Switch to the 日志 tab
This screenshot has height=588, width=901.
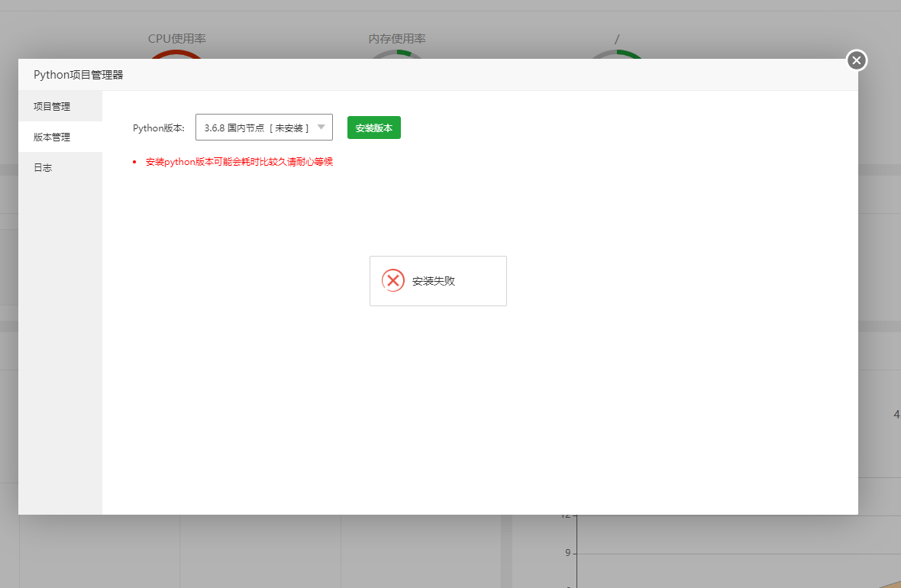click(x=60, y=168)
